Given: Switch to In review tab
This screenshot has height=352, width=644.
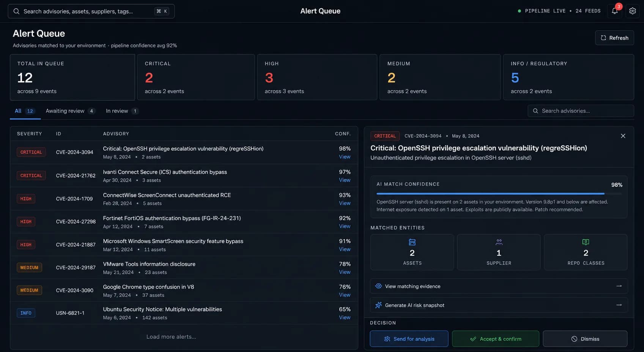Looking at the screenshot, I should 122,111.
